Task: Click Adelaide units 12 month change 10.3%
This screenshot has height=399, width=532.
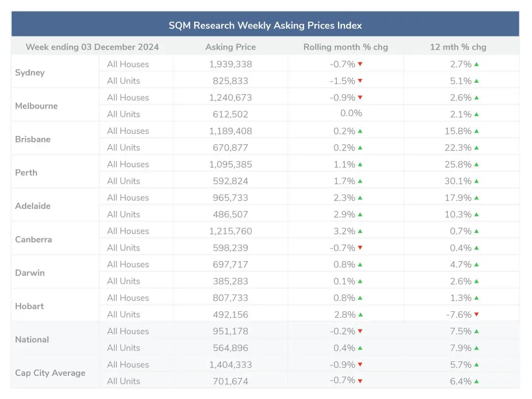Action: [458, 214]
